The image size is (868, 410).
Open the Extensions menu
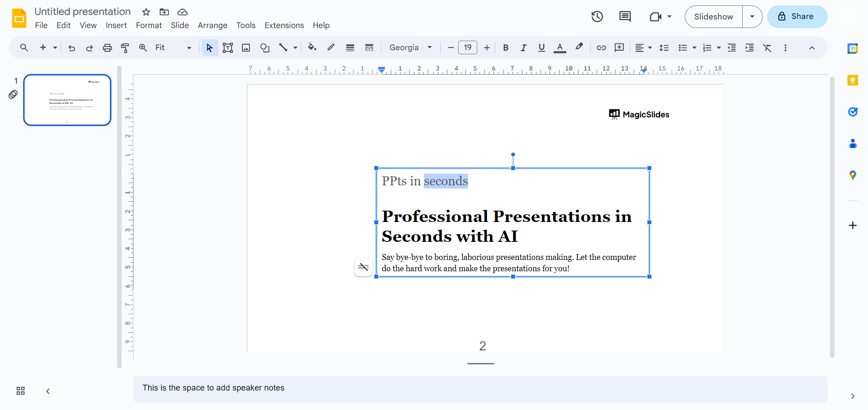pos(284,25)
